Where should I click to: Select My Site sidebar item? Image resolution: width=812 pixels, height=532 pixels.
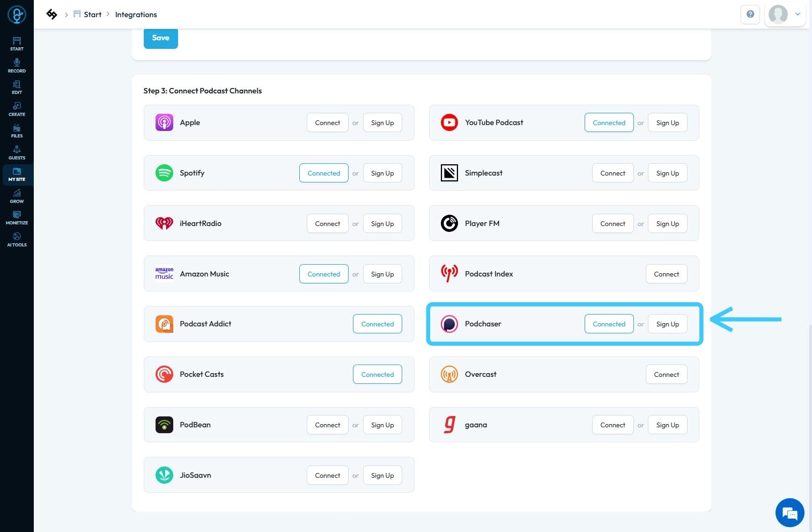[17, 174]
